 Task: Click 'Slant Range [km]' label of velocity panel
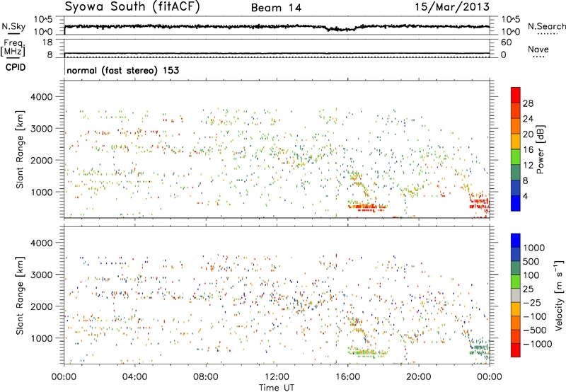(x=20, y=295)
